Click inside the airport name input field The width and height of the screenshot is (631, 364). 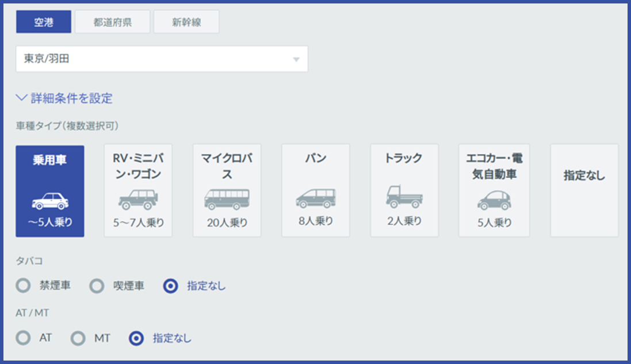tap(115, 58)
